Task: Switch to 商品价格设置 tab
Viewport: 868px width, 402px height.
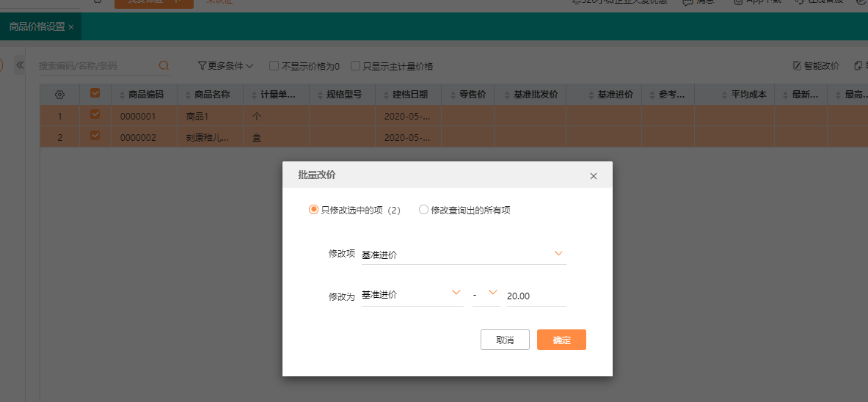Action: pyautogui.click(x=37, y=26)
